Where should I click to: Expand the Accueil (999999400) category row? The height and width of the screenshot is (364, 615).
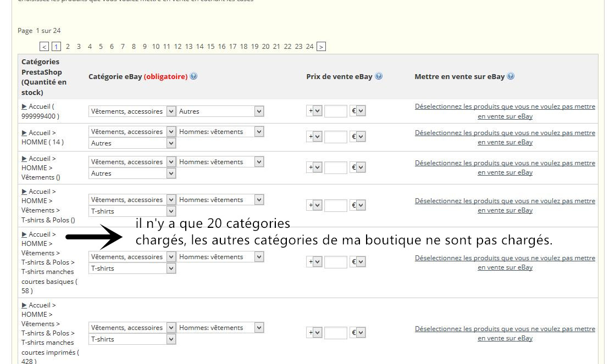click(24, 107)
